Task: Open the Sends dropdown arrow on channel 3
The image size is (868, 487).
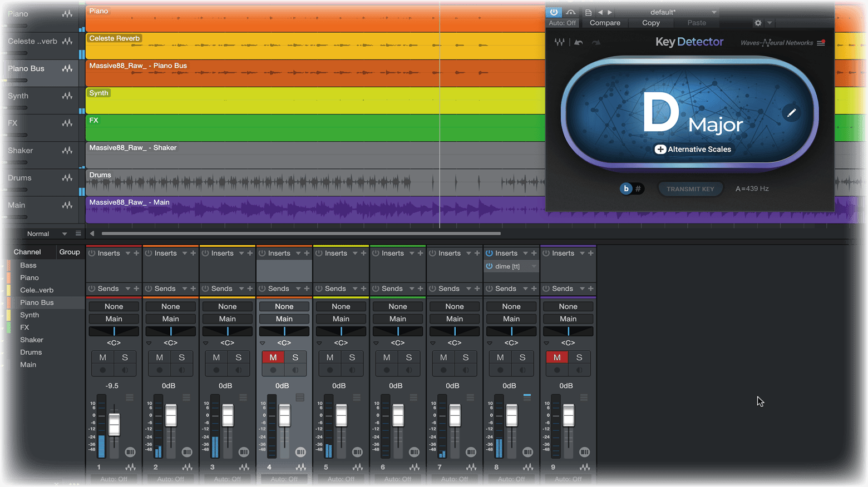Action: point(241,289)
